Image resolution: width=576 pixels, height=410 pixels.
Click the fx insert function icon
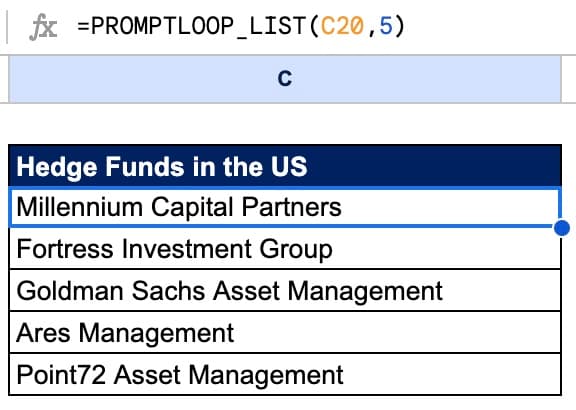coord(43,27)
